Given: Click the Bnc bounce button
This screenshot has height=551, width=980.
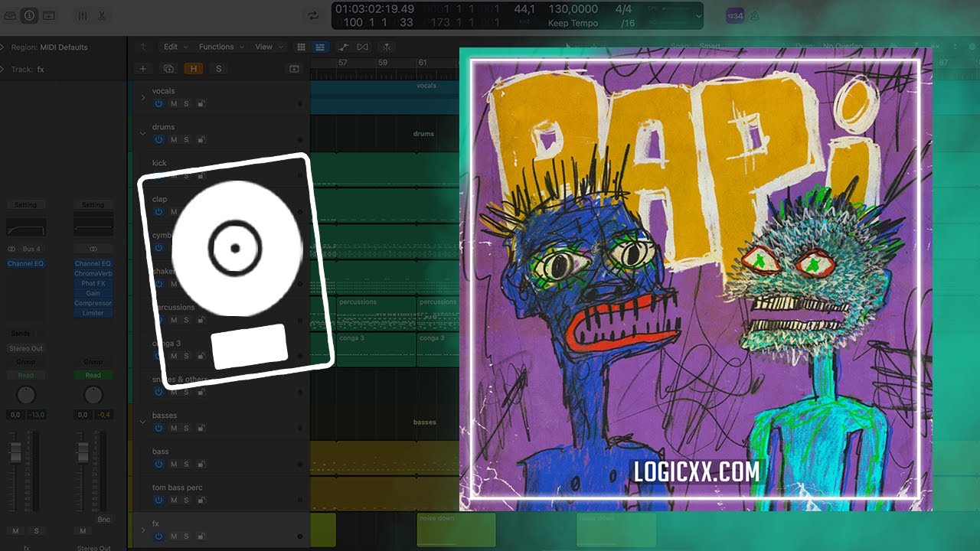Looking at the screenshot, I should pyautogui.click(x=103, y=520).
